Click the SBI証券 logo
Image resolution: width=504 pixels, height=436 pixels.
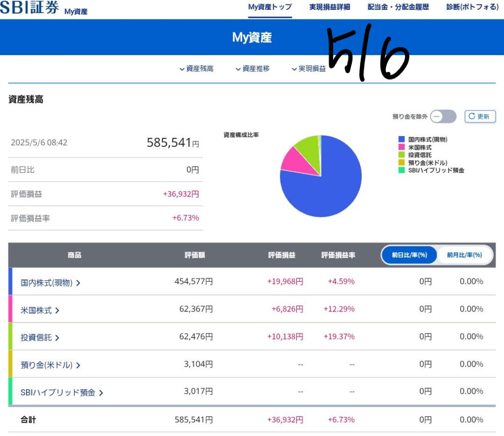tap(30, 8)
